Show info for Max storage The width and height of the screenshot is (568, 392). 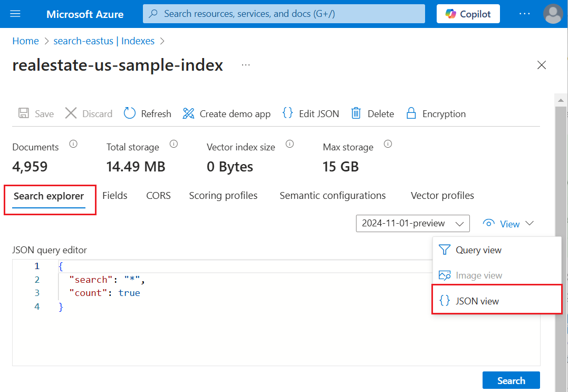(388, 144)
